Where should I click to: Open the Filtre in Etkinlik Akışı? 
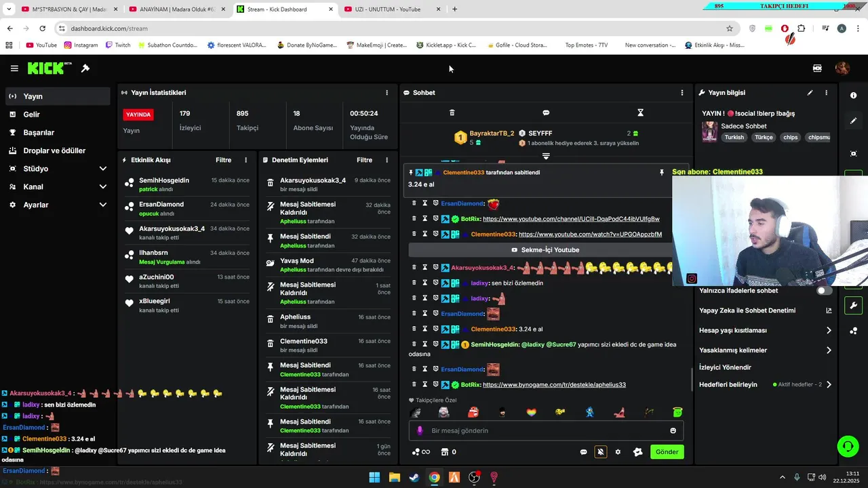[x=224, y=160]
